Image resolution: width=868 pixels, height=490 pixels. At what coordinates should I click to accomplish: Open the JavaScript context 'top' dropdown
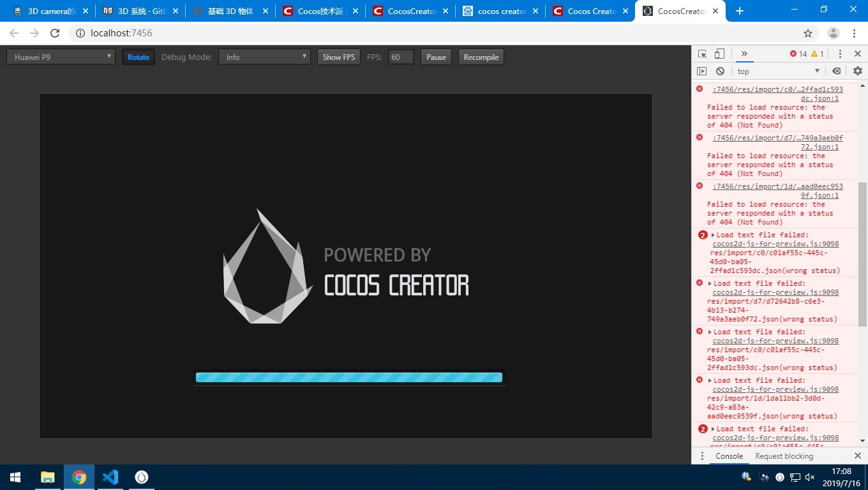779,71
